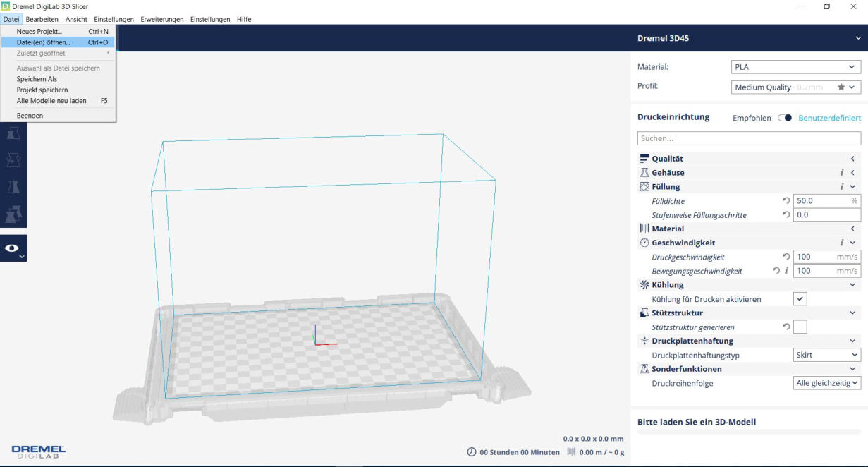Click the Benutzerdefiniert label
The width and height of the screenshot is (868, 467).
(829, 118)
